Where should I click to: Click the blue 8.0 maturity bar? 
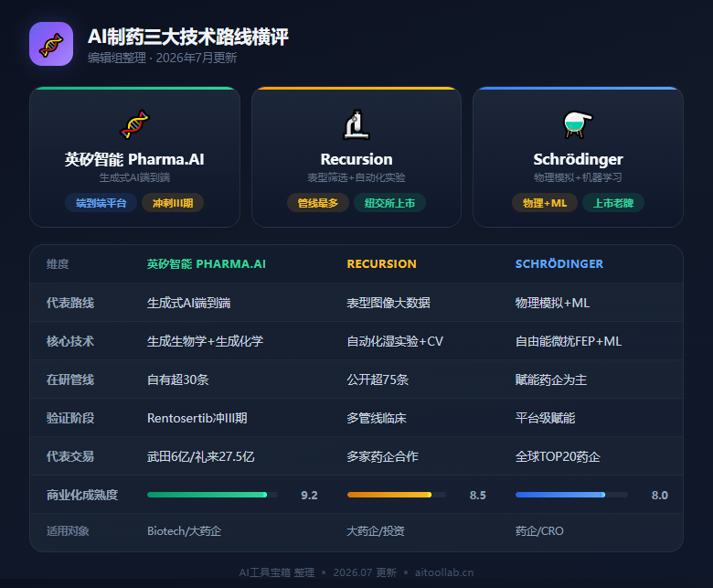[571, 495]
